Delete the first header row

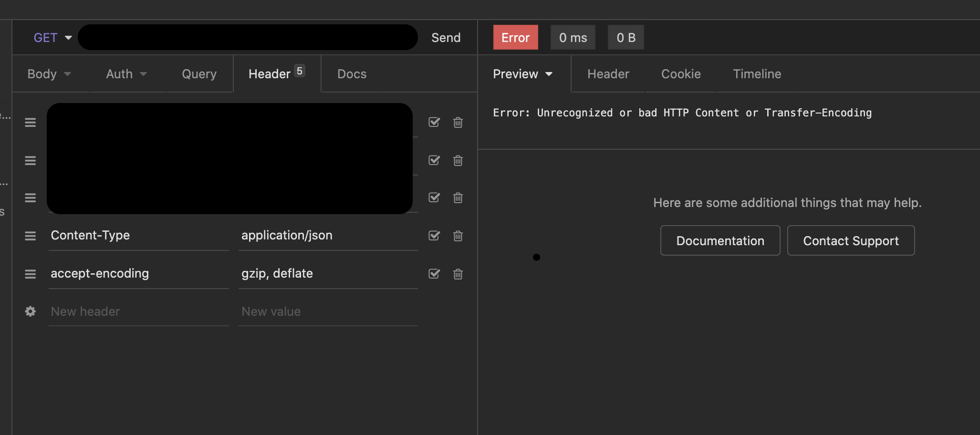[458, 123]
